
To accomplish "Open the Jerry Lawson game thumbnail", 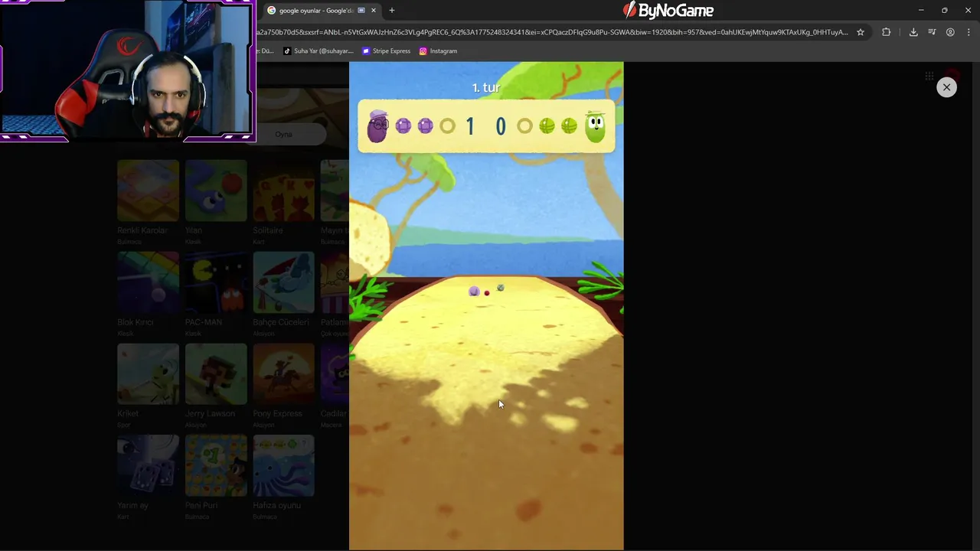I will tap(216, 374).
